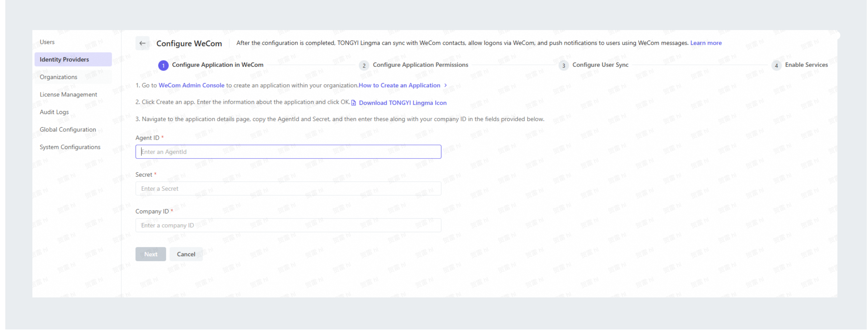Click the Next button

pos(151,254)
